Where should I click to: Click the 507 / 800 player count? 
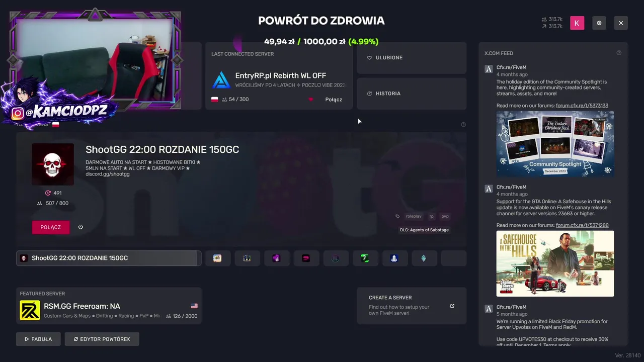pyautogui.click(x=53, y=203)
